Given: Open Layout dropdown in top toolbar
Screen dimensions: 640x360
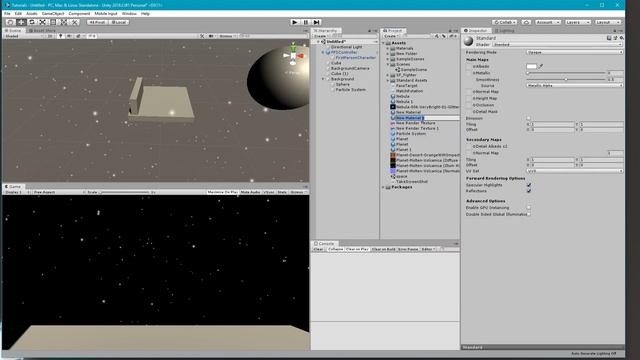Looking at the screenshot, I should tap(607, 22).
